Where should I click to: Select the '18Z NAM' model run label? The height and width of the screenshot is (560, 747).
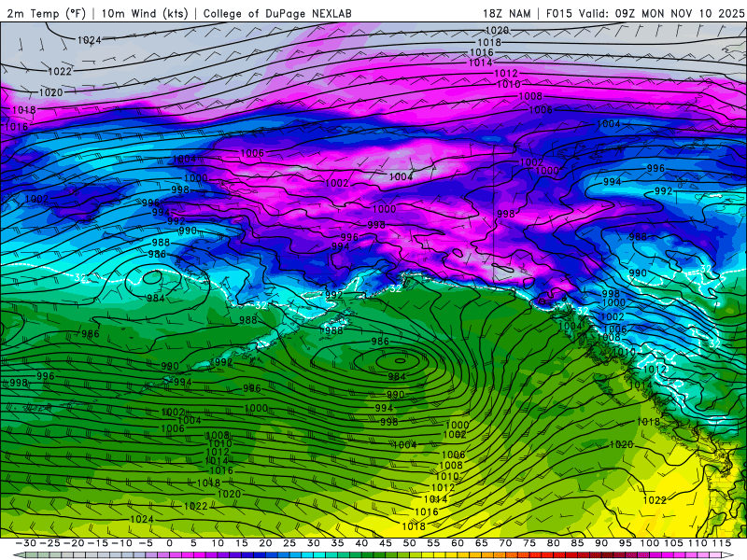507,13
